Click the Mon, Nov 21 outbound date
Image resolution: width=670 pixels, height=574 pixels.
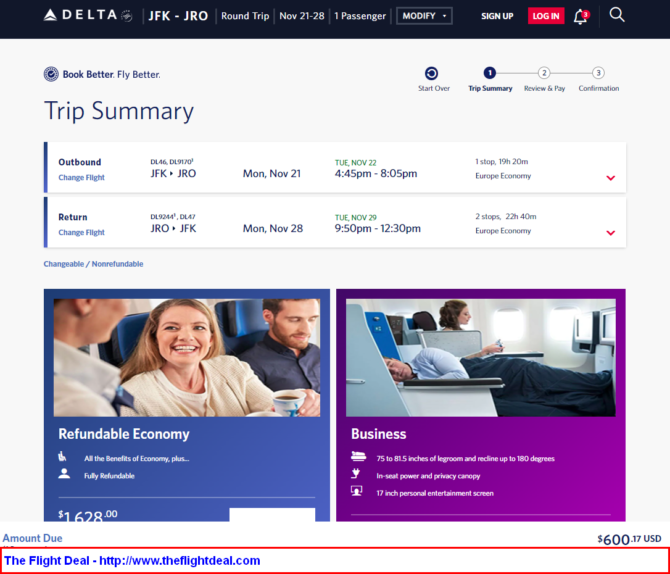(272, 174)
